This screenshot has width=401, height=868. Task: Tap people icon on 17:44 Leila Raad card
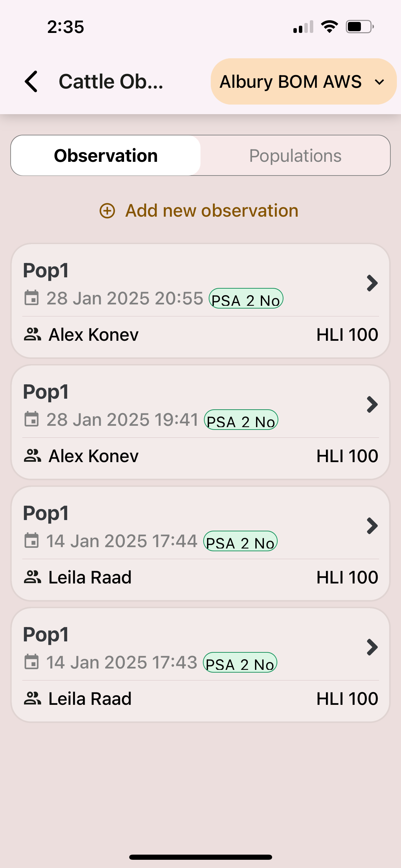(33, 577)
